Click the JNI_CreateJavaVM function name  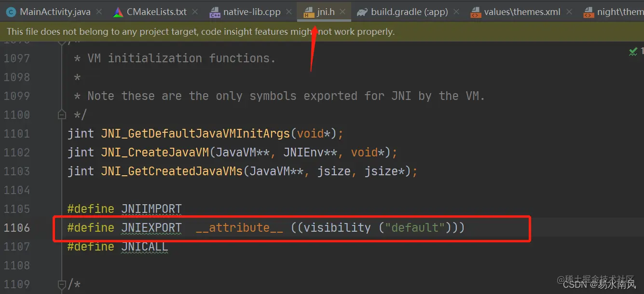155,153
